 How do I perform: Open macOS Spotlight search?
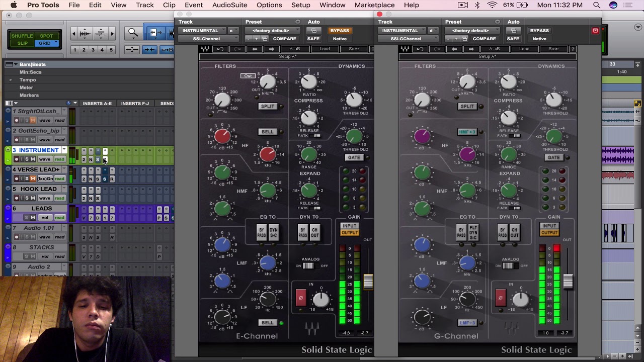[597, 5]
